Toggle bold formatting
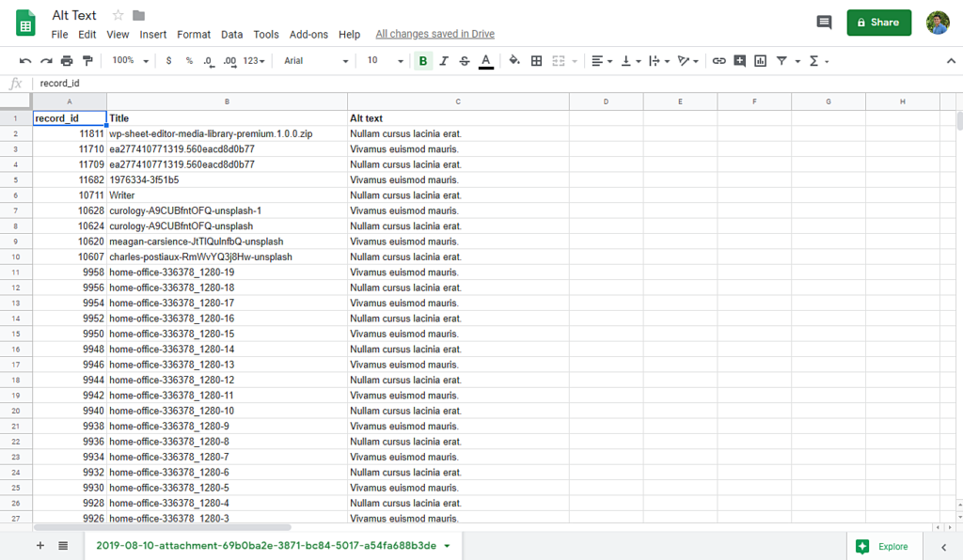This screenshot has height=560, width=963. point(423,61)
